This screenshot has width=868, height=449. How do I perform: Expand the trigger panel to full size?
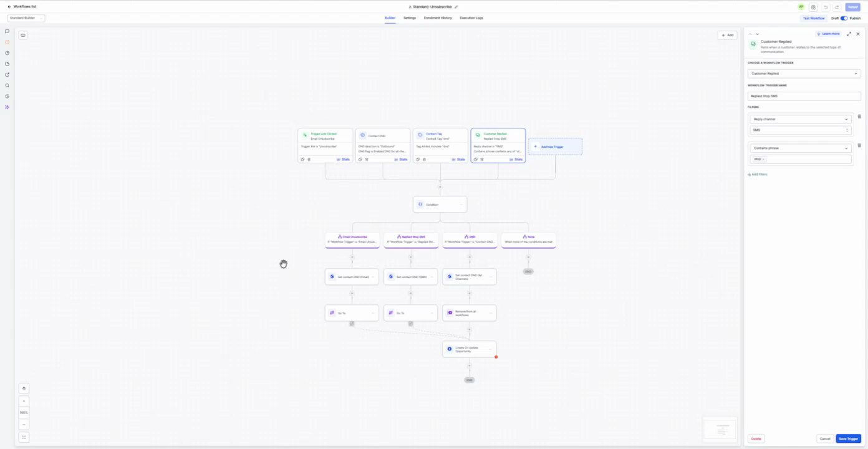849,34
